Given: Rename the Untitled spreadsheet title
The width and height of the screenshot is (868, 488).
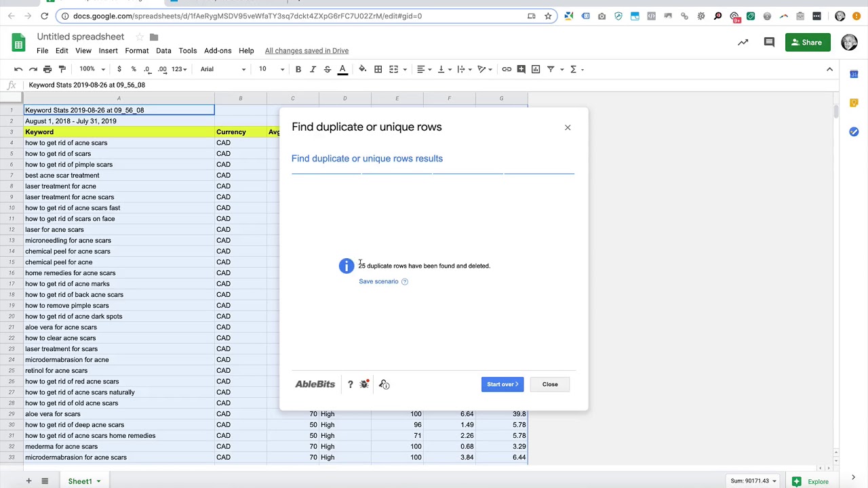Looking at the screenshot, I should pos(81,37).
